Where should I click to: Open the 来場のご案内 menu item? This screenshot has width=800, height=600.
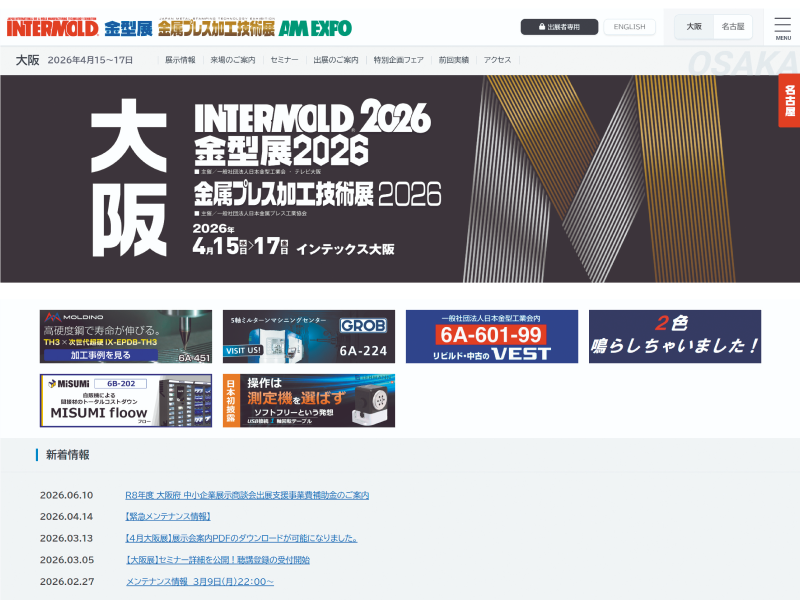233,60
